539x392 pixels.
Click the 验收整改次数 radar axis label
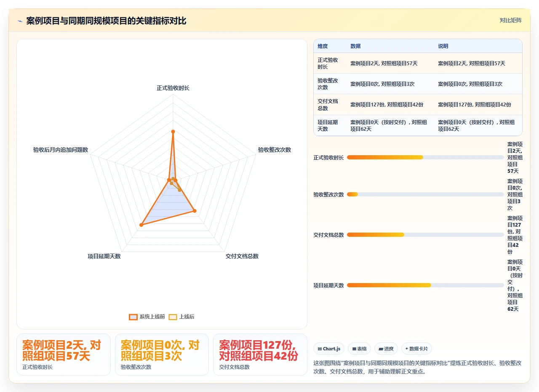pos(275,150)
